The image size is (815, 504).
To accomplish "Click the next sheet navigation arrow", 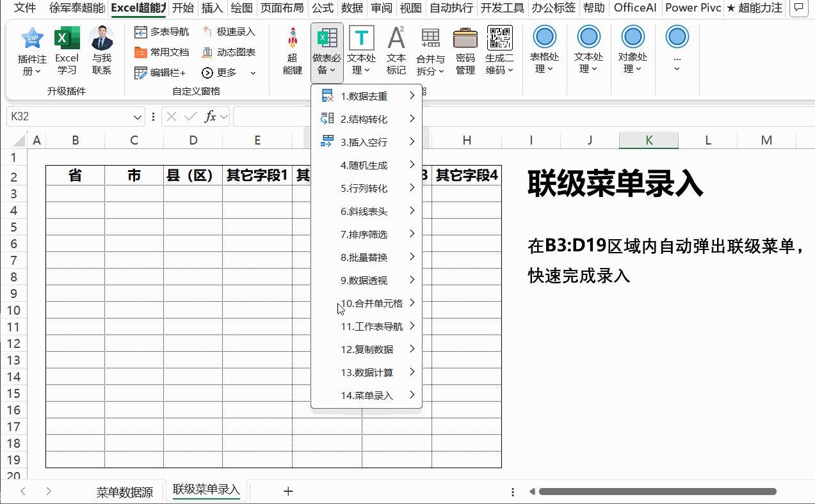I will 49,491.
